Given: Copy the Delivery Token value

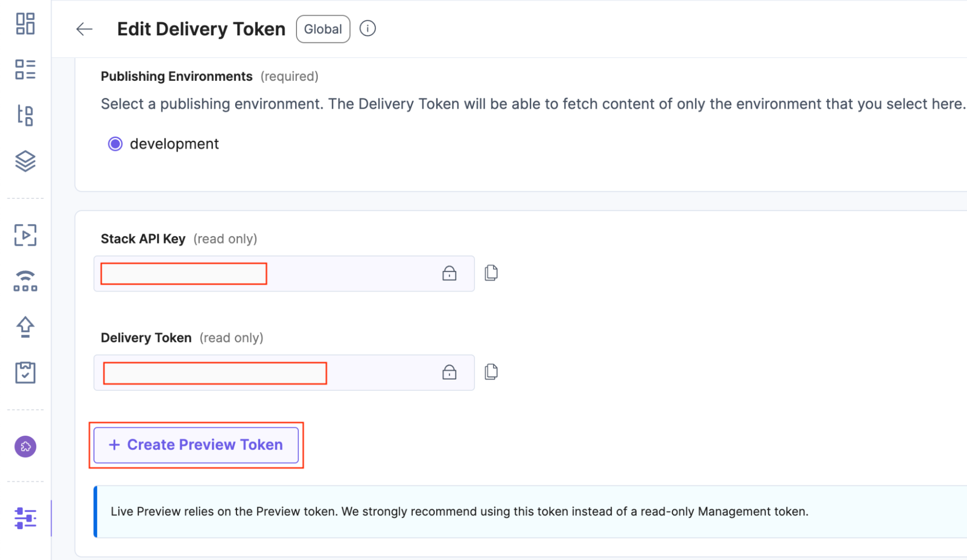Looking at the screenshot, I should (x=491, y=372).
